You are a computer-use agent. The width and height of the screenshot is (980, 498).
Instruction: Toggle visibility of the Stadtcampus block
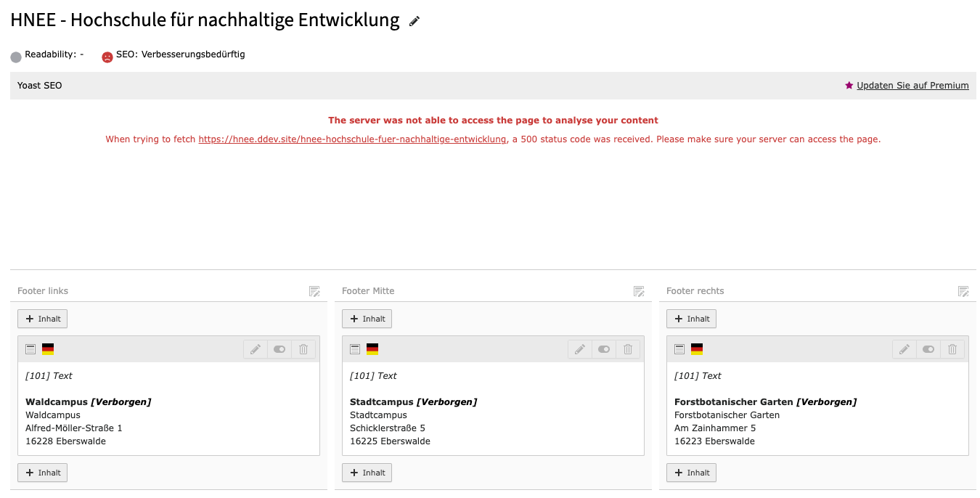click(x=604, y=349)
